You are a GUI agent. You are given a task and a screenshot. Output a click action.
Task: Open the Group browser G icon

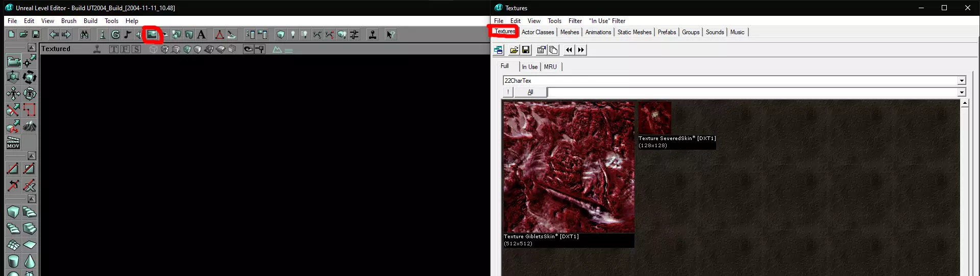tap(115, 34)
